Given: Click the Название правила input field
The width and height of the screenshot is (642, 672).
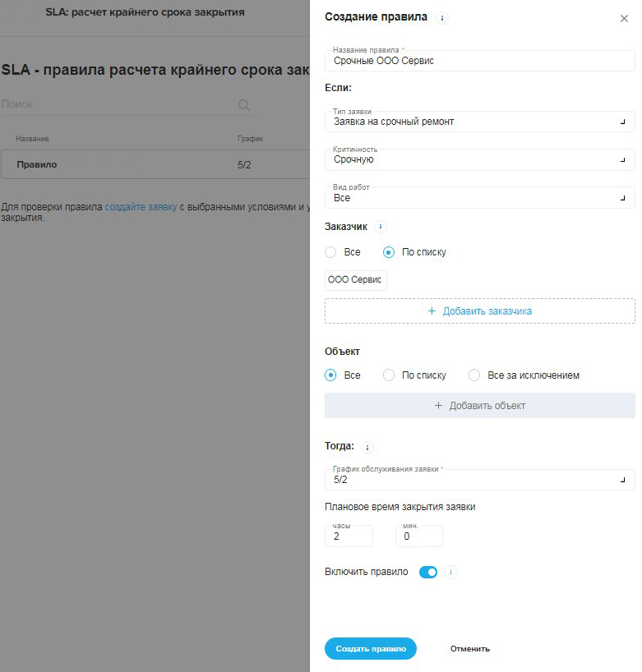Looking at the screenshot, I should pyautogui.click(x=479, y=61).
